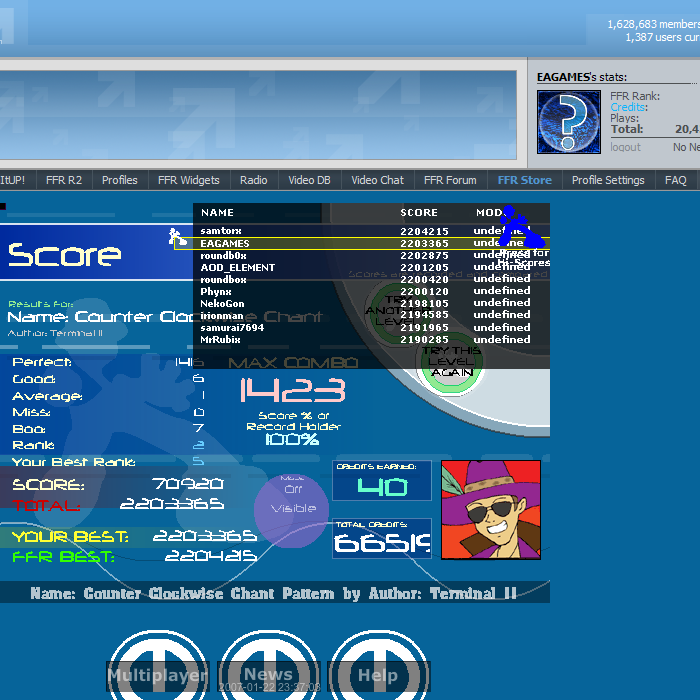This screenshot has height=700, width=700.
Task: Click the logout link
Action: (625, 147)
